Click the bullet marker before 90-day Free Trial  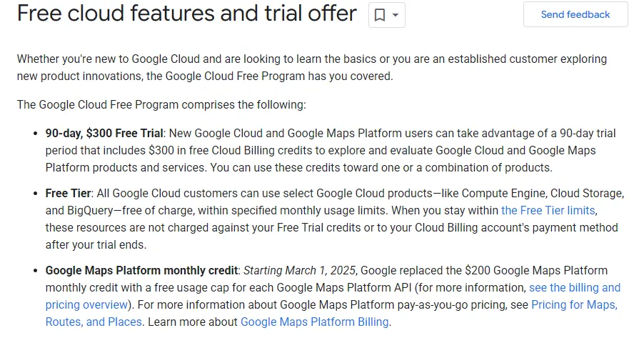[x=35, y=134]
